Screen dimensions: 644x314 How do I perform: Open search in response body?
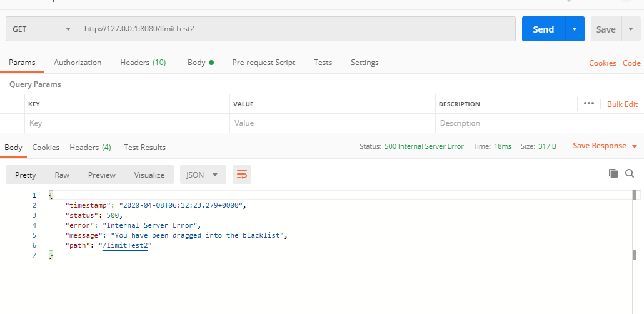pos(630,173)
